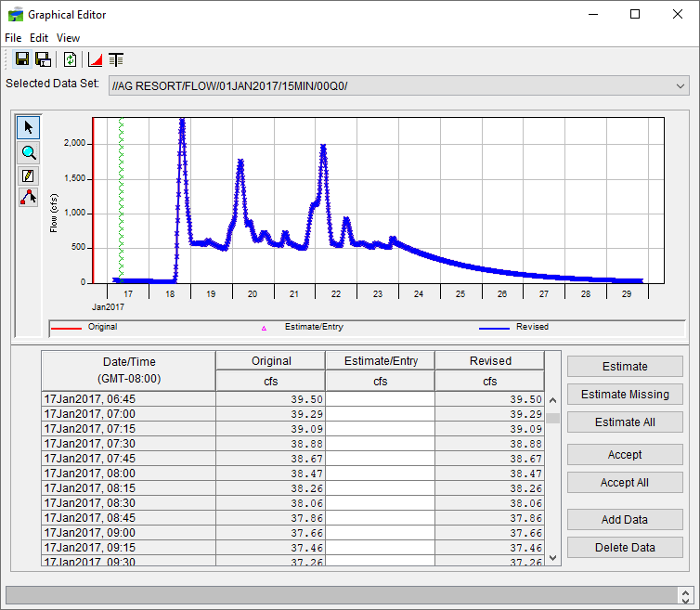
Task: Open the View menu
Action: click(x=68, y=38)
